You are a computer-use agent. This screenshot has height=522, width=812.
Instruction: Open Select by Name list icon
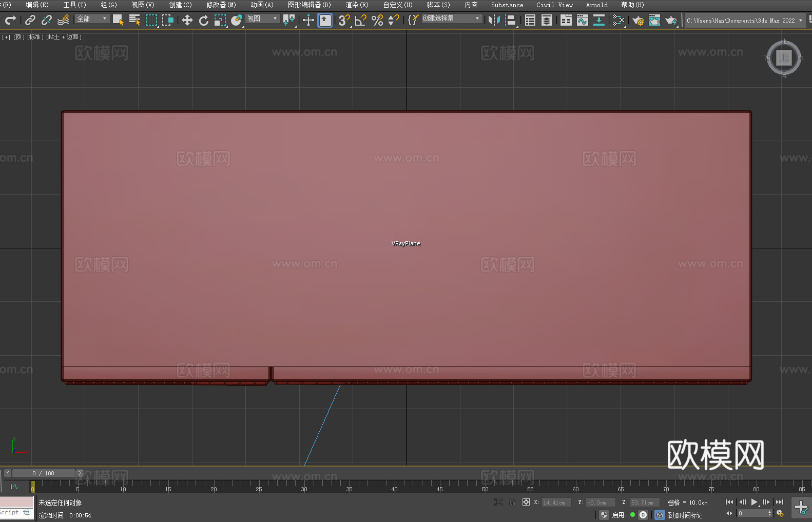pyautogui.click(x=134, y=20)
